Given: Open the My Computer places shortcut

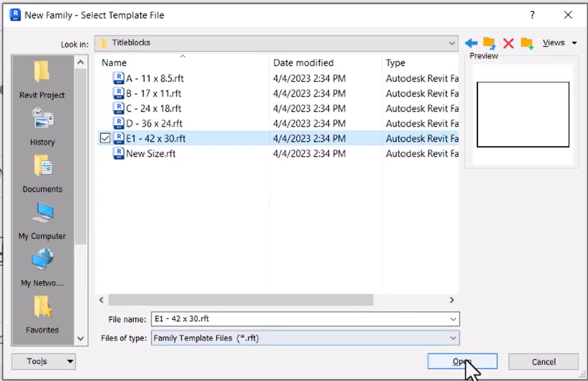Looking at the screenshot, I should (x=42, y=221).
